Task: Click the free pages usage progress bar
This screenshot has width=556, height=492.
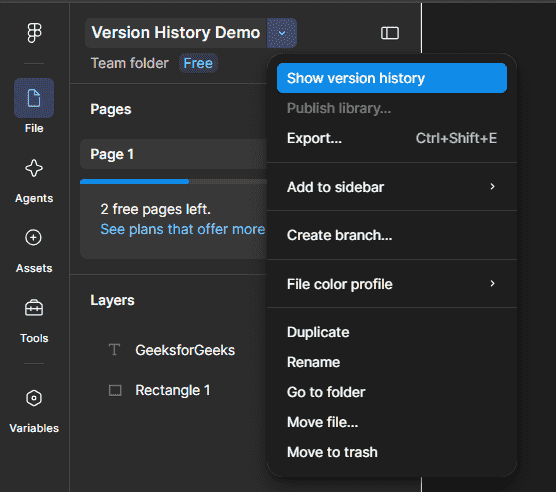Action: [173, 181]
